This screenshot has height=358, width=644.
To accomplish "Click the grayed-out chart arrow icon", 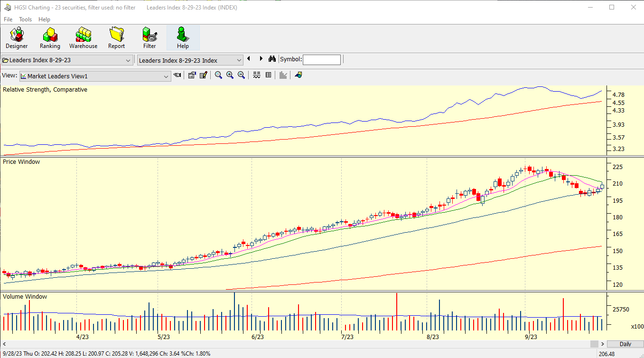I will click(283, 75).
